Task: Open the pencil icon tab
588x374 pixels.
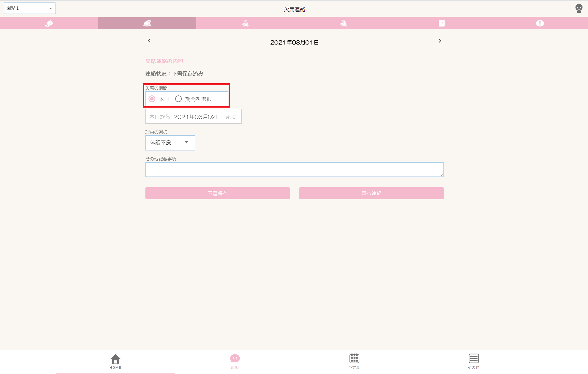Action: click(x=49, y=23)
